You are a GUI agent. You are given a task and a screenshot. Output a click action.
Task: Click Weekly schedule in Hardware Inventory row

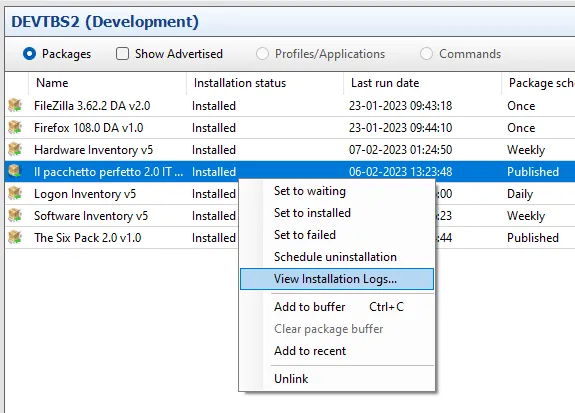(x=526, y=150)
